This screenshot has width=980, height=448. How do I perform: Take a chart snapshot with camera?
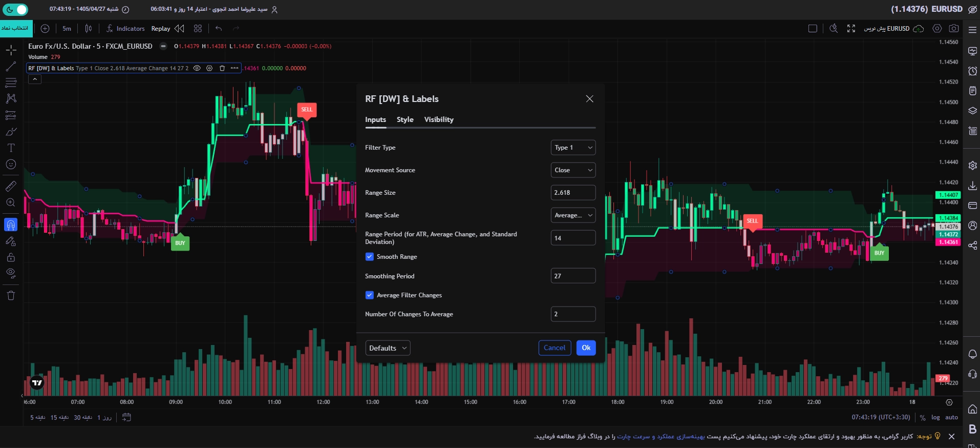954,29
